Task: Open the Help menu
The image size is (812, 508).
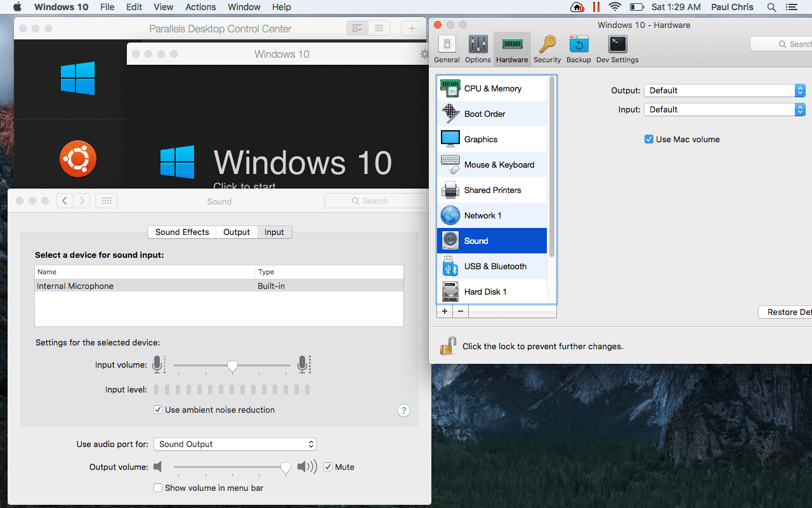Action: click(x=281, y=7)
